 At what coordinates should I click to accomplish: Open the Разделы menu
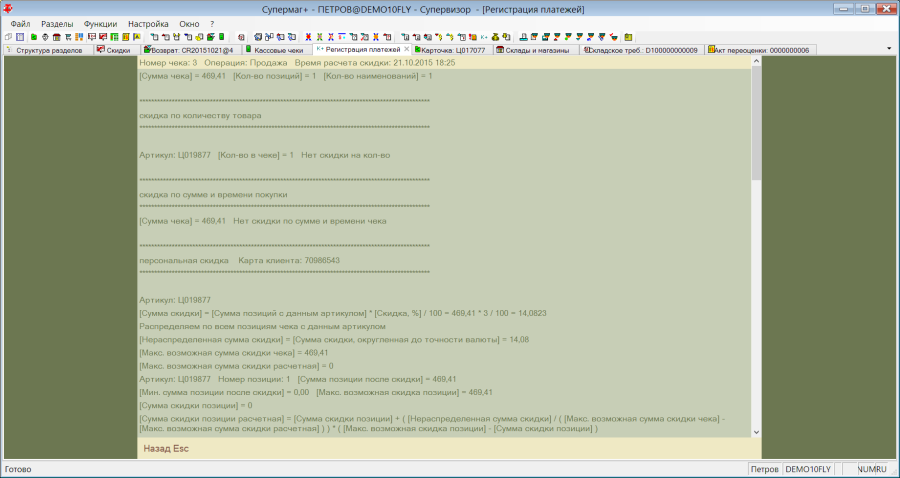tap(57, 24)
